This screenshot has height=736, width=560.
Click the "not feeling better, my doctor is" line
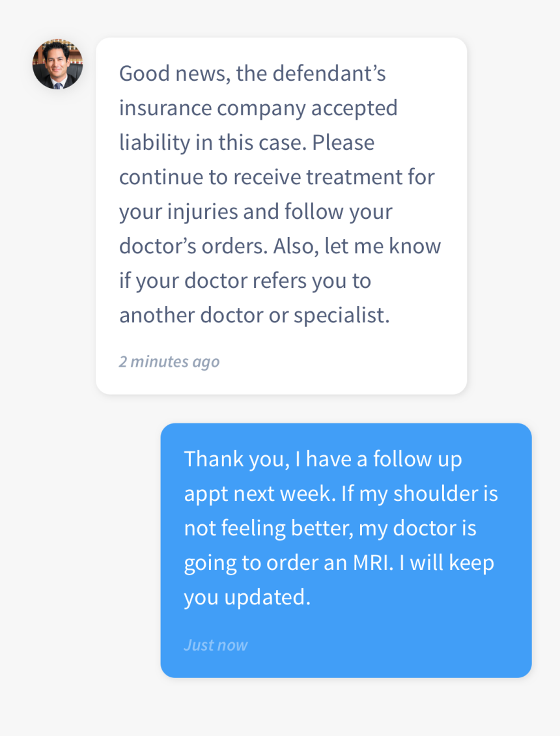pyautogui.click(x=330, y=528)
